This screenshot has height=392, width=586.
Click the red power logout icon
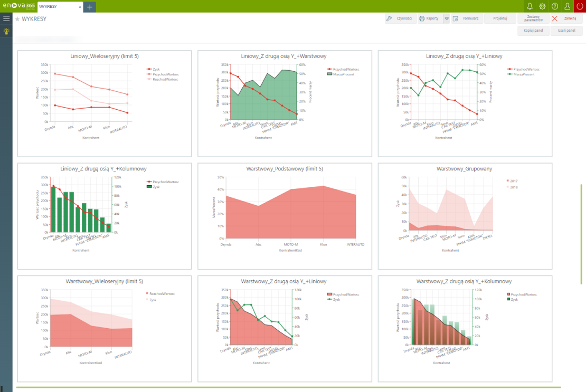(x=580, y=6)
